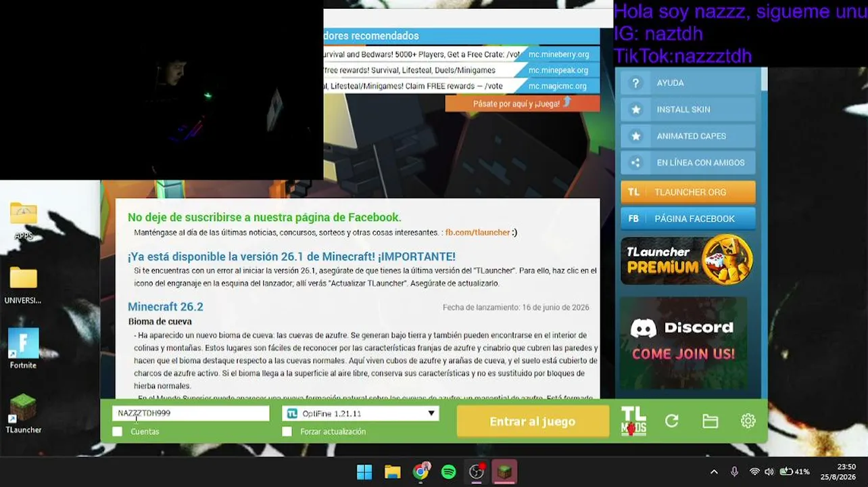Visit the TLAUNCHER ORG button
The width and height of the screenshot is (868, 487).
pos(688,192)
